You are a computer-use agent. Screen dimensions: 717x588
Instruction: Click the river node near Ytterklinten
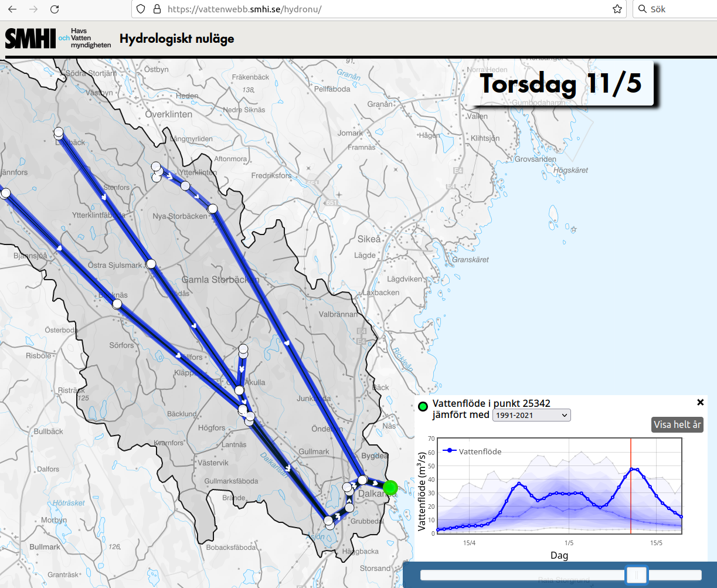pyautogui.click(x=185, y=186)
